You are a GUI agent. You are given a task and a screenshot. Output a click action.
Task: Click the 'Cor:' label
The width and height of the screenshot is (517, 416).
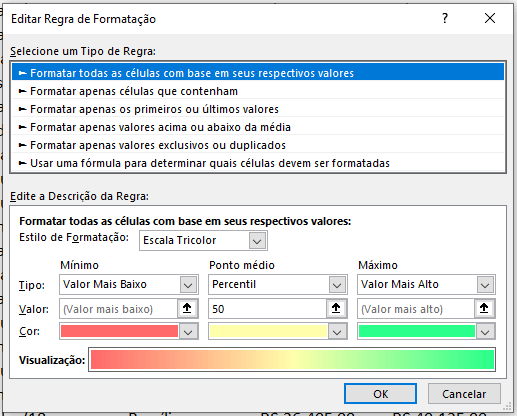[x=29, y=331]
